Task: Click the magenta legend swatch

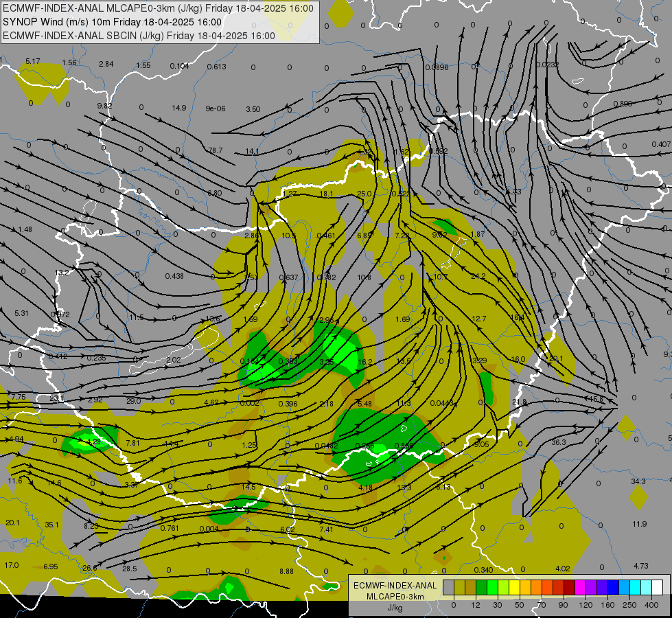Action: [x=580, y=587]
